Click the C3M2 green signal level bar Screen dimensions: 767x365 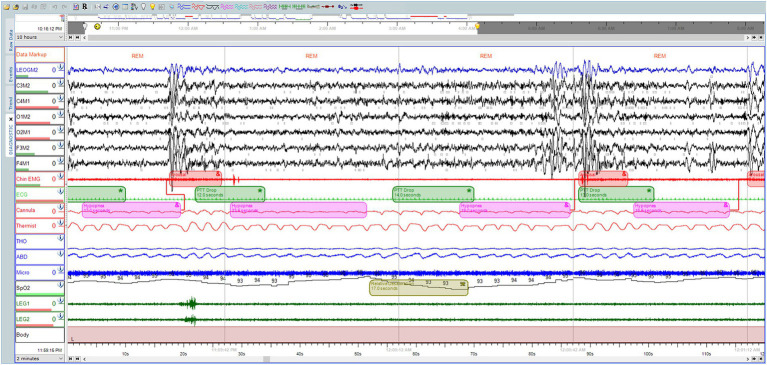32,91
